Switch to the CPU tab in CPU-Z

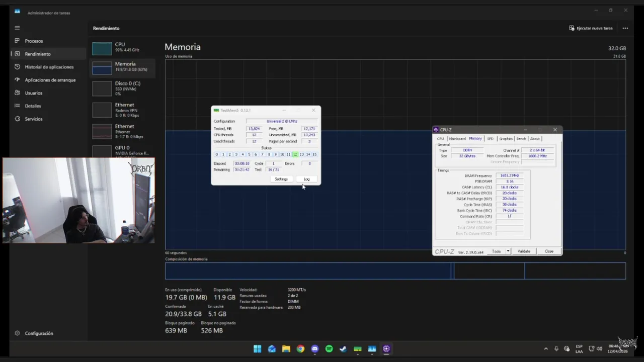[x=440, y=139]
